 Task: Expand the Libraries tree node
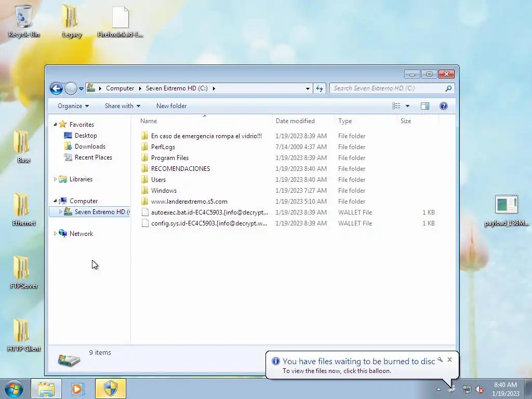click(55, 179)
